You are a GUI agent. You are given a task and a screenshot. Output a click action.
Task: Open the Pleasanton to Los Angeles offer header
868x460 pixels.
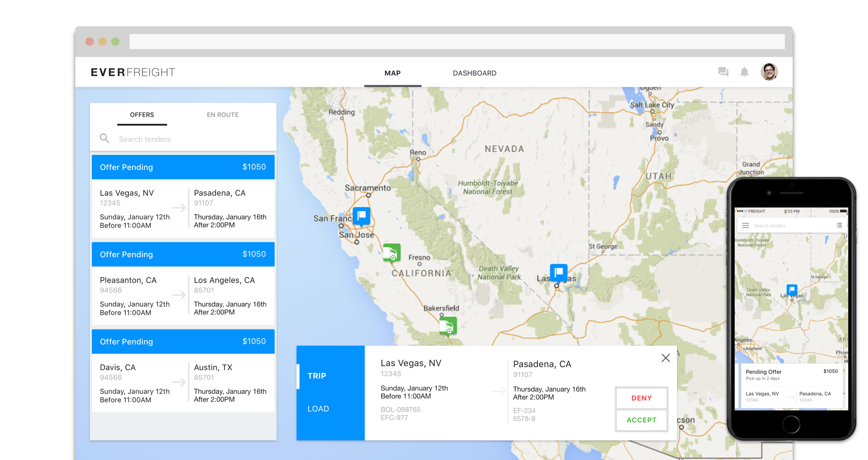pyautogui.click(x=183, y=254)
